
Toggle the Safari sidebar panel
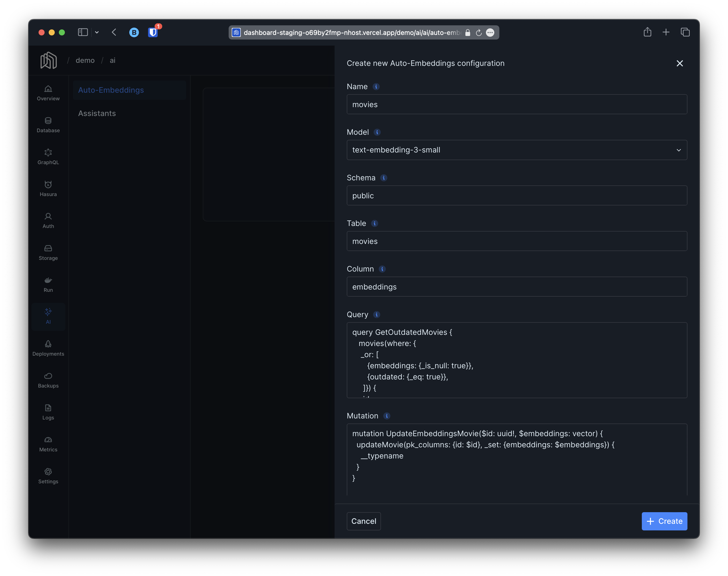83,32
